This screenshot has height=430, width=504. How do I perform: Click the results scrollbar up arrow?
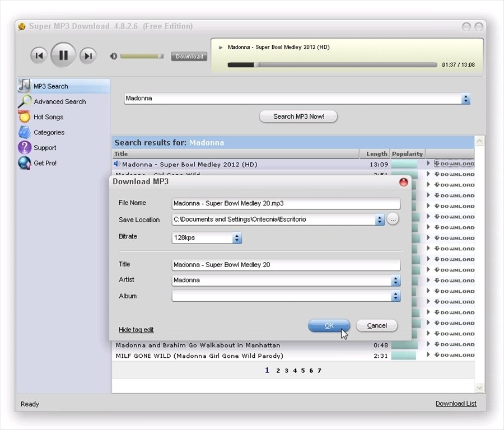click(x=479, y=141)
